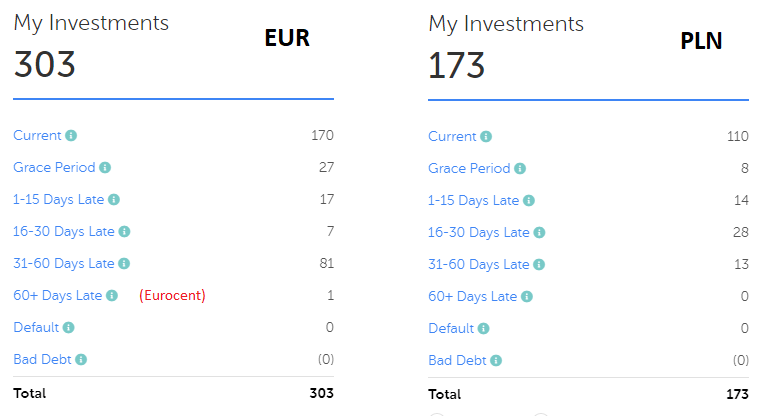This screenshot has width=778, height=418.
Task: Open EUR 60+ Days Late link
Action: tap(58, 296)
